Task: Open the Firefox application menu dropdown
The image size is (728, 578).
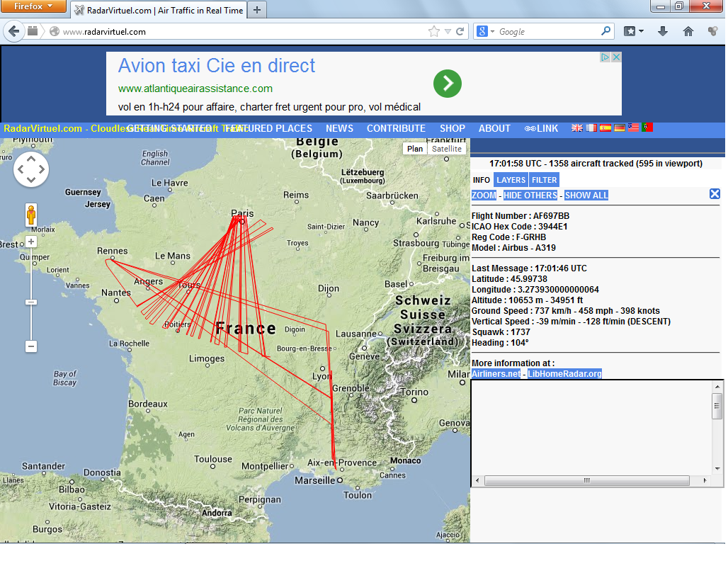Action: point(33,6)
